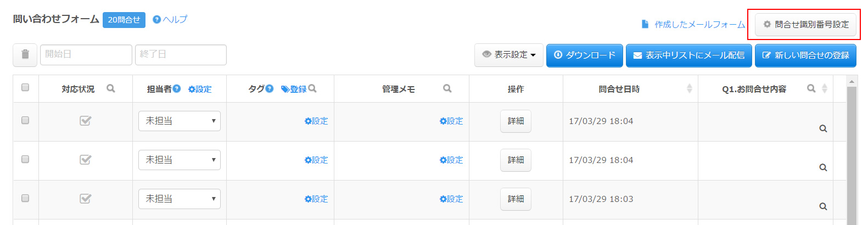
Task: Open third row's 未担当 assignee dropdown
Action: (x=180, y=199)
